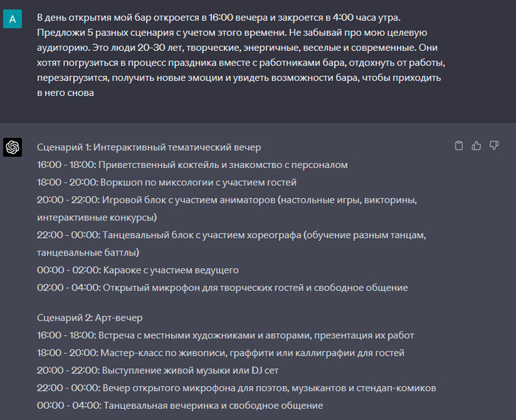The height and width of the screenshot is (420, 516).
Task: Click the 'Танцевальная вечеринка и свободное общение' line
Action: click(x=180, y=406)
